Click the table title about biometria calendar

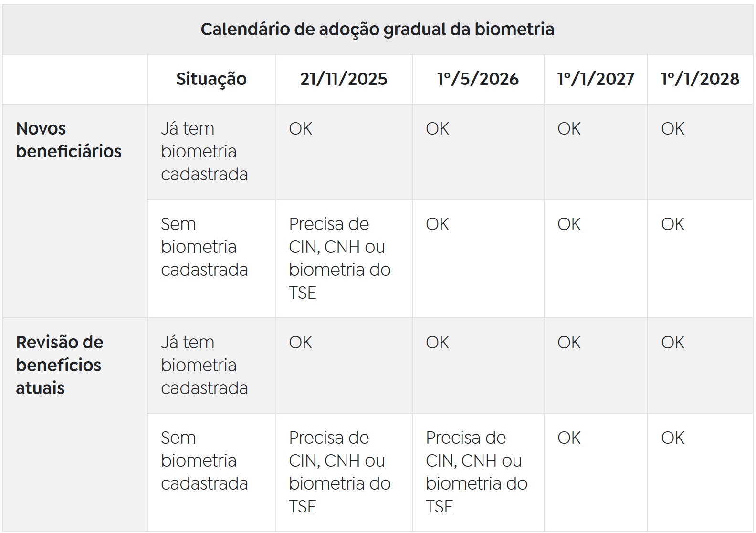[377, 30]
